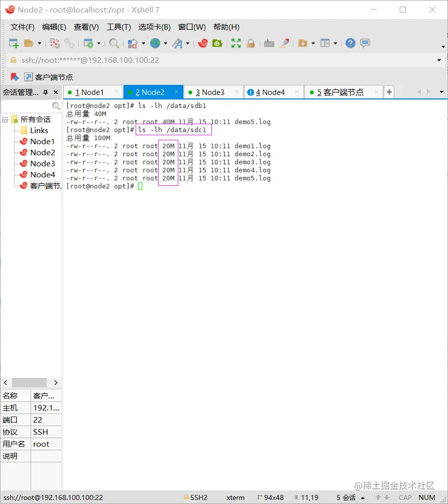
Task: Collapse the 所有会话 tree node
Action: 5,120
